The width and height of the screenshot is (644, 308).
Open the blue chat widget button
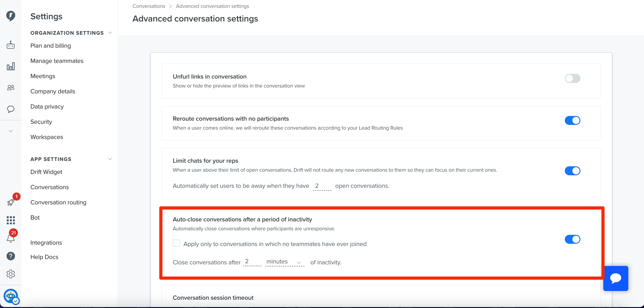click(616, 278)
